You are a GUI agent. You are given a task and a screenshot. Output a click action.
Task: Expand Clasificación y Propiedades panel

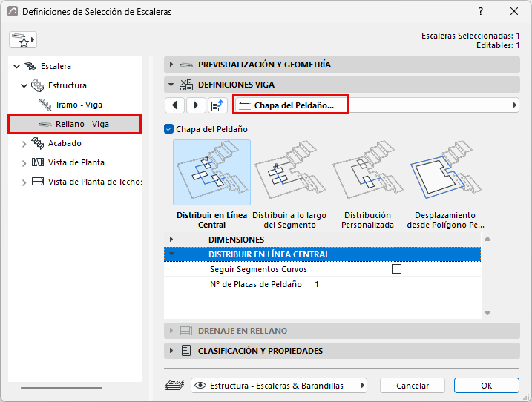tap(171, 350)
